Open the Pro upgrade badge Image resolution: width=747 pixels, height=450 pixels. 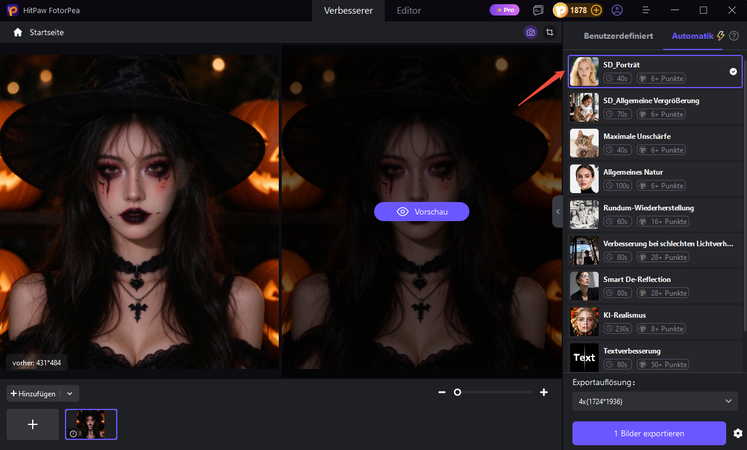point(505,10)
